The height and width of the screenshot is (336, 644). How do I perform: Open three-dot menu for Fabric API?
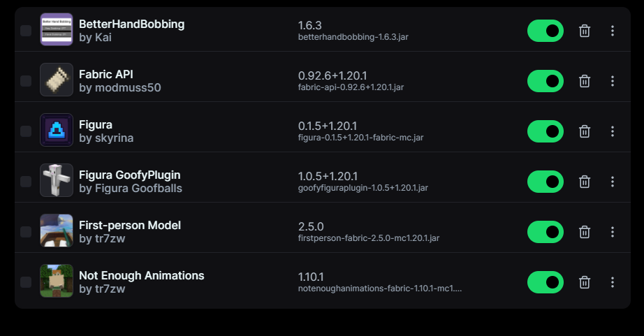click(613, 81)
